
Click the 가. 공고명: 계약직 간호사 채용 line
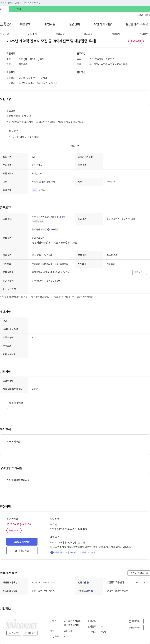point(24,137)
